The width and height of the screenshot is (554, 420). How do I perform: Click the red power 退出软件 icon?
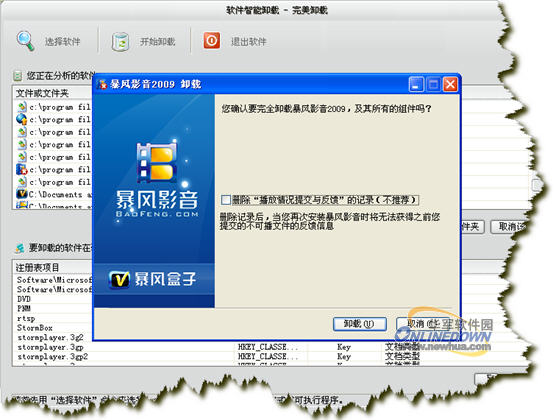click(212, 41)
